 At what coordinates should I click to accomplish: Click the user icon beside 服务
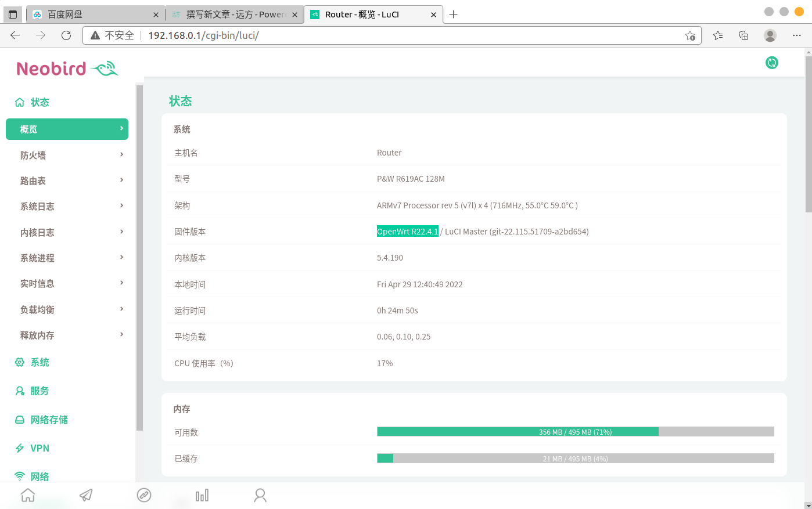click(x=20, y=391)
